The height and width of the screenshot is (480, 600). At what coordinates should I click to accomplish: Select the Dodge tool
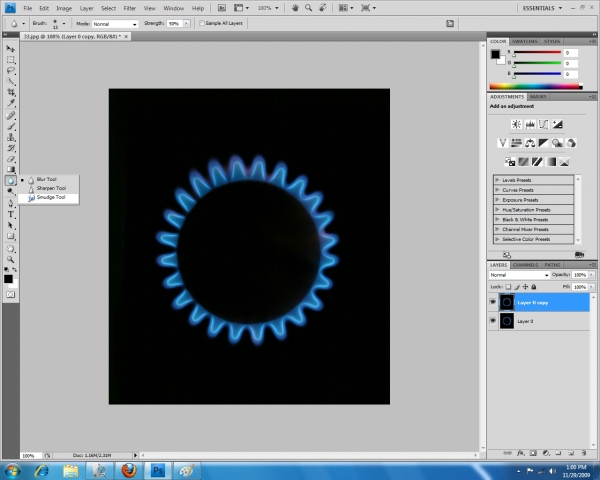(x=10, y=191)
